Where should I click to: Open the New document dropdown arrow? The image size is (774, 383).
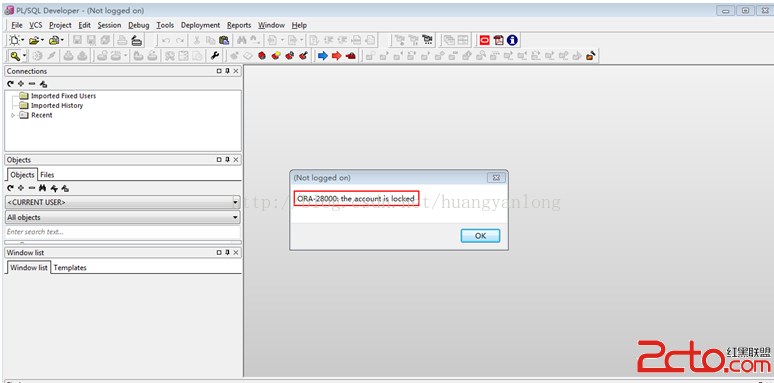coord(24,40)
